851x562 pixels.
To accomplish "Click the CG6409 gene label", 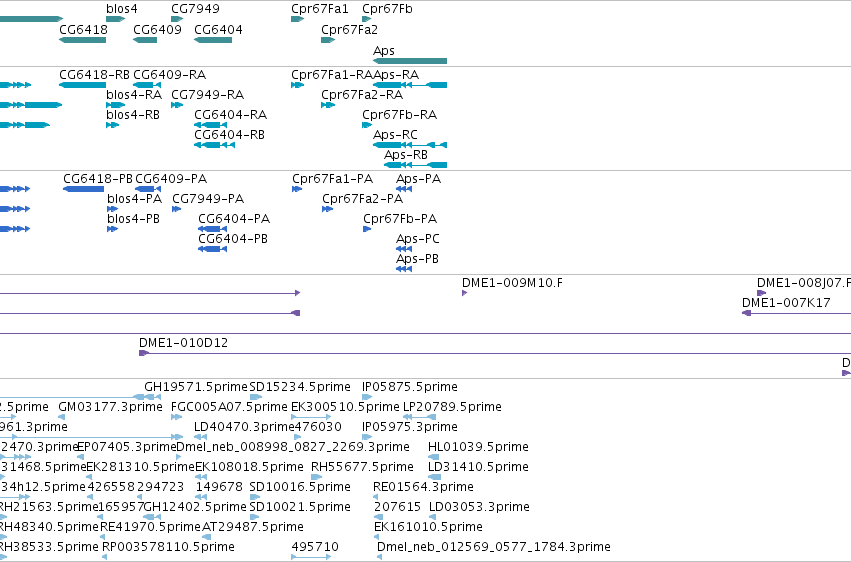I will click(x=157, y=29).
